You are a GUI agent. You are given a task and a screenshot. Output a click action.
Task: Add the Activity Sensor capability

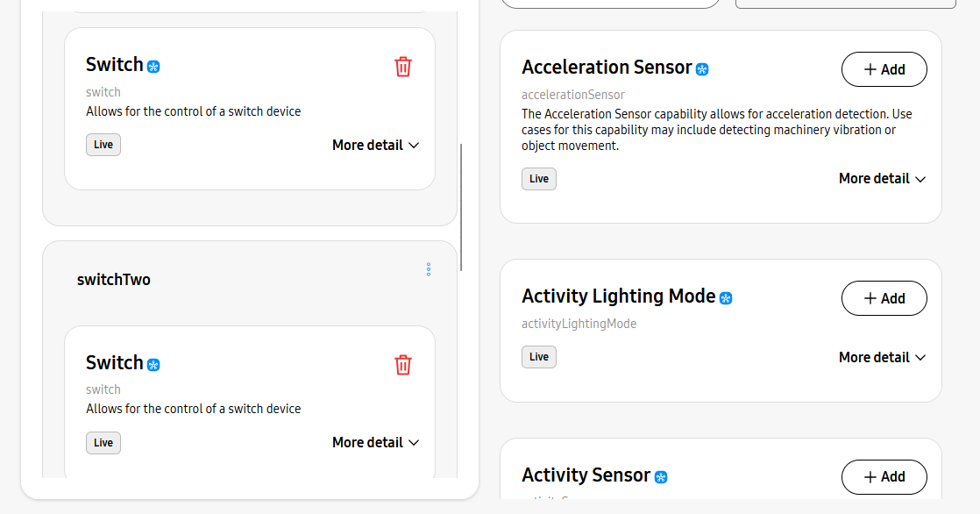tap(884, 477)
